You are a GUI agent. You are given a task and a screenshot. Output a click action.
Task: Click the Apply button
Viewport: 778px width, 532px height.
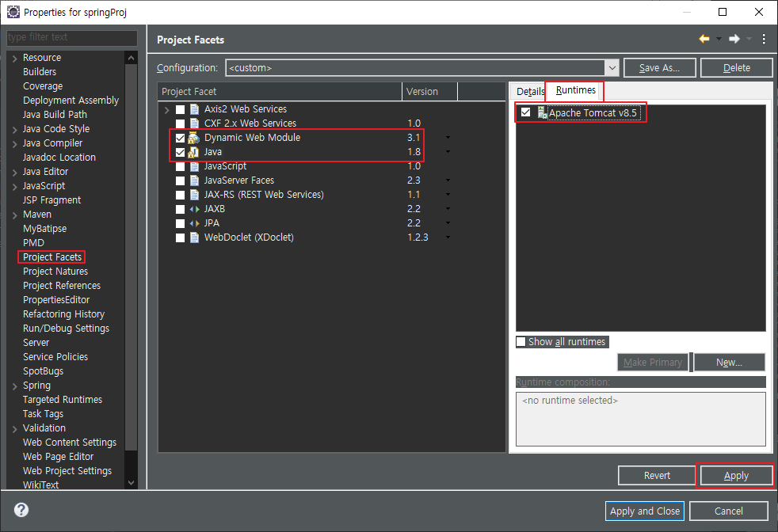736,476
